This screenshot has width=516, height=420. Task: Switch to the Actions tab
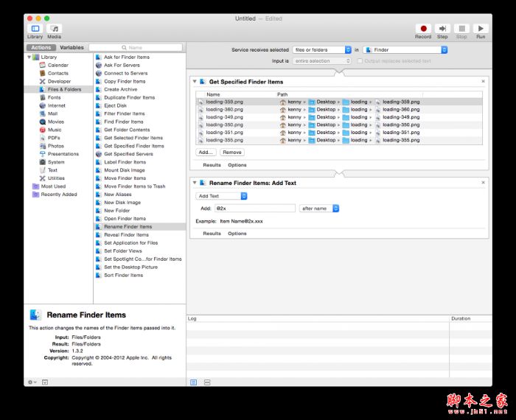(x=41, y=47)
